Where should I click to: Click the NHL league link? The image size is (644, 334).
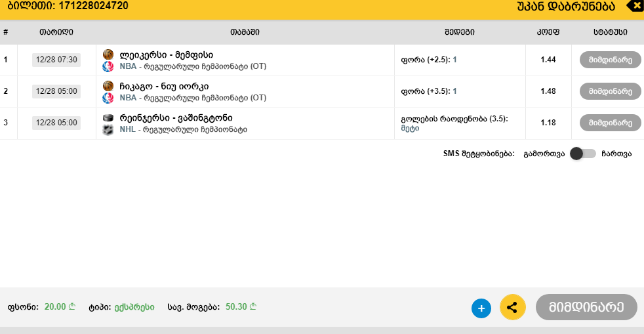(127, 129)
